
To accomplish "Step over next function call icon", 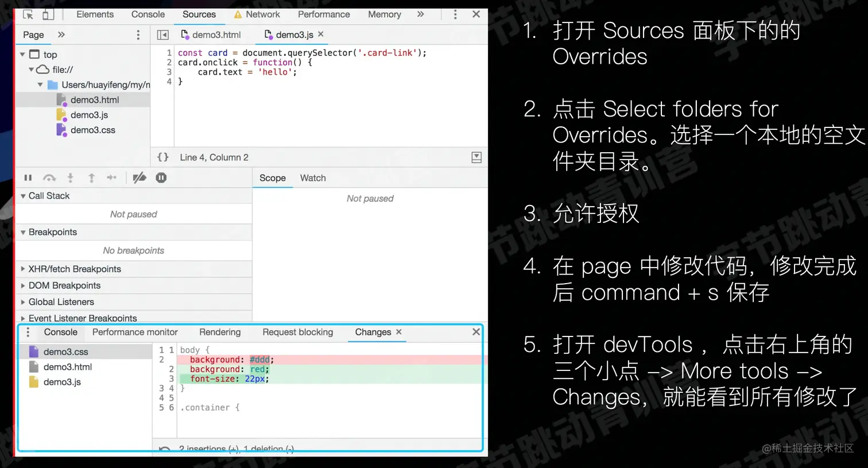I will click(x=49, y=177).
